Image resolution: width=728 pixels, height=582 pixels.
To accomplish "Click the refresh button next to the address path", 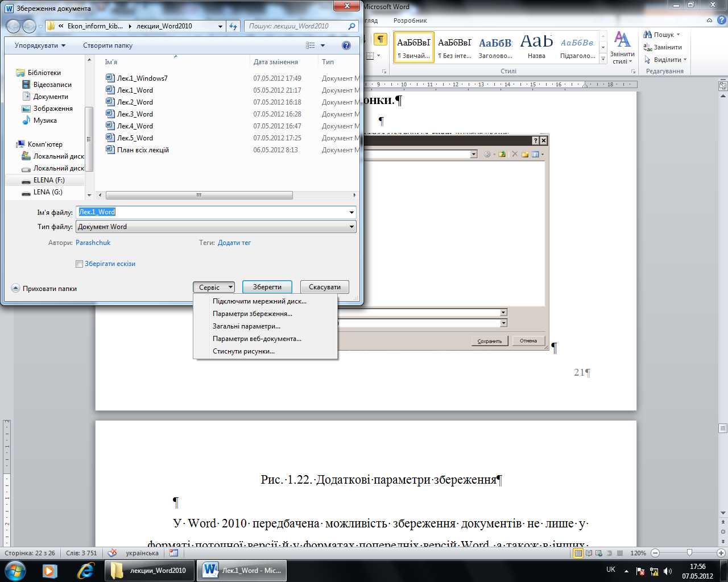I will [233, 26].
